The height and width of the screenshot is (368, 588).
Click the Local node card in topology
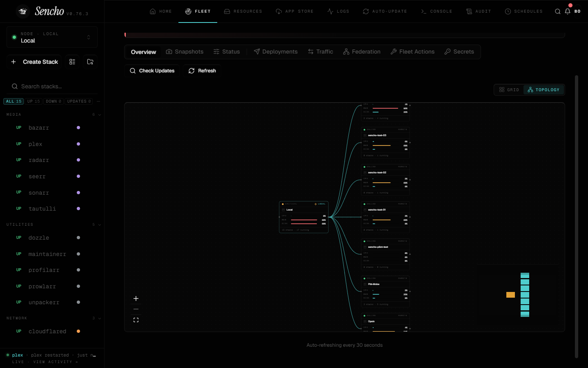coord(304,217)
